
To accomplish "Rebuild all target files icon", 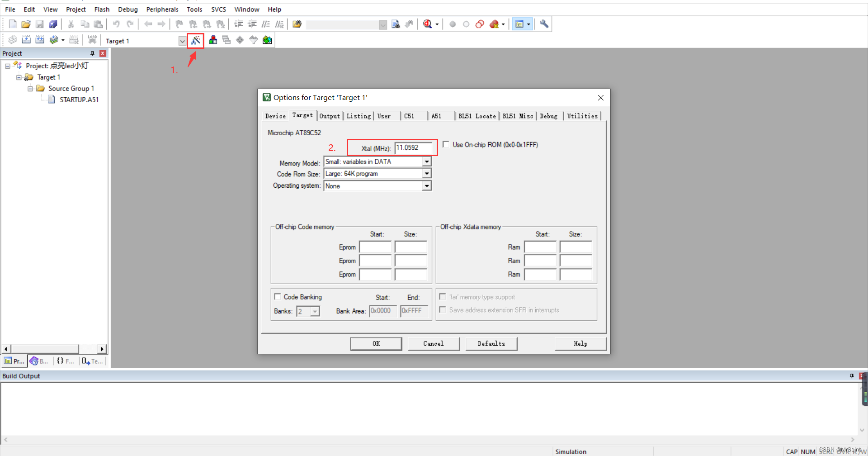I will point(40,40).
